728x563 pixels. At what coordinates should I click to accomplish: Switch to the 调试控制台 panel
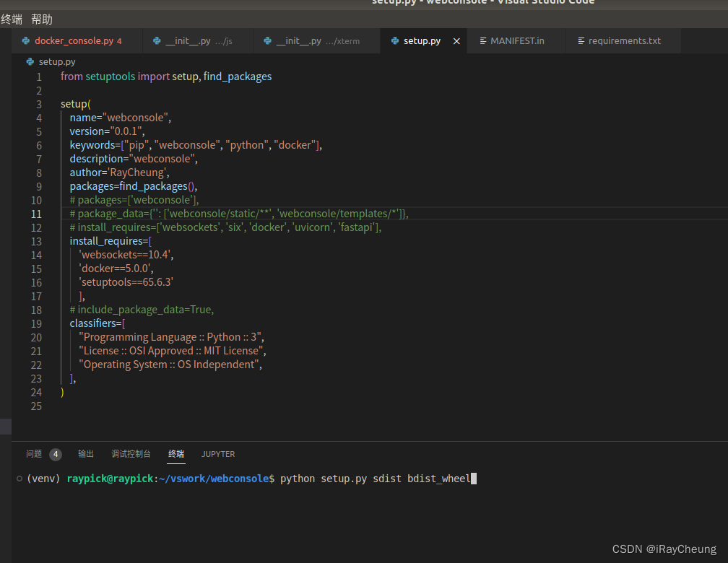(x=131, y=454)
